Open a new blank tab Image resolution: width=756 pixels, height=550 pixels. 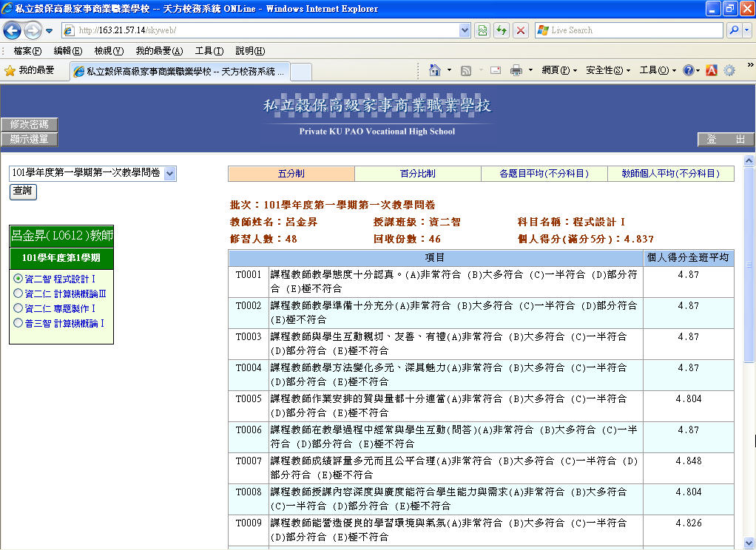(x=301, y=72)
